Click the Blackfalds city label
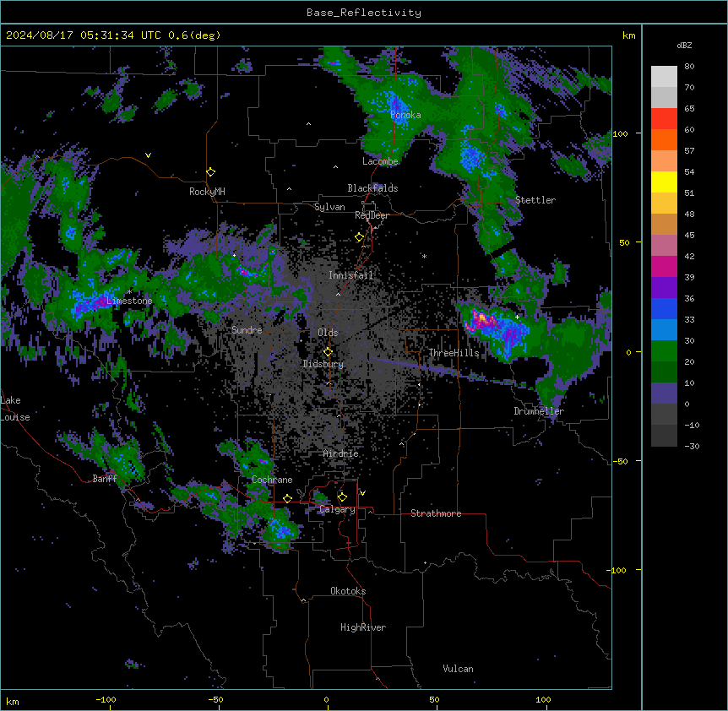 click(x=372, y=188)
